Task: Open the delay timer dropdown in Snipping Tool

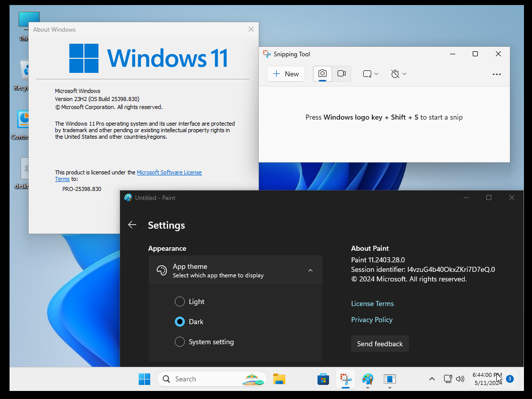Action: coord(398,74)
